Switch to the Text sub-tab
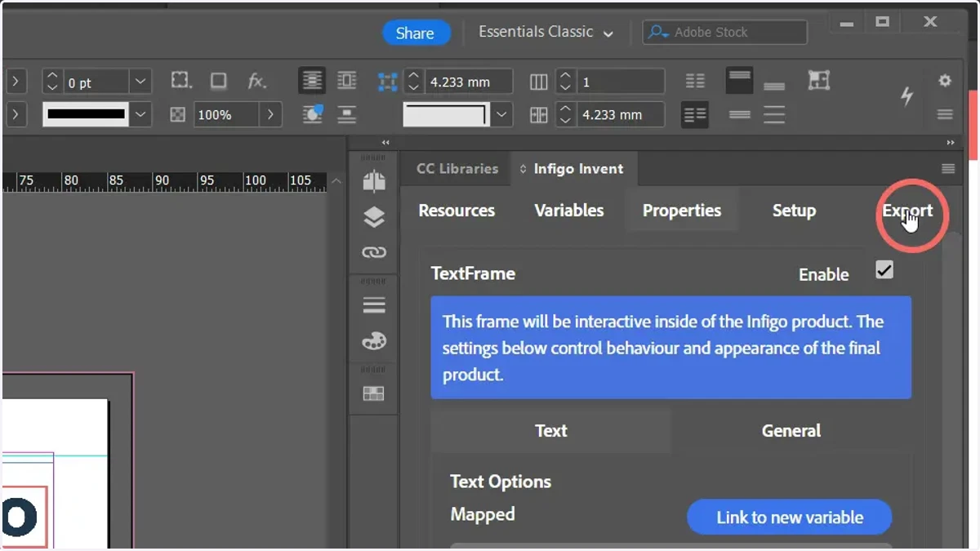Image resolution: width=980 pixels, height=551 pixels. coord(551,430)
